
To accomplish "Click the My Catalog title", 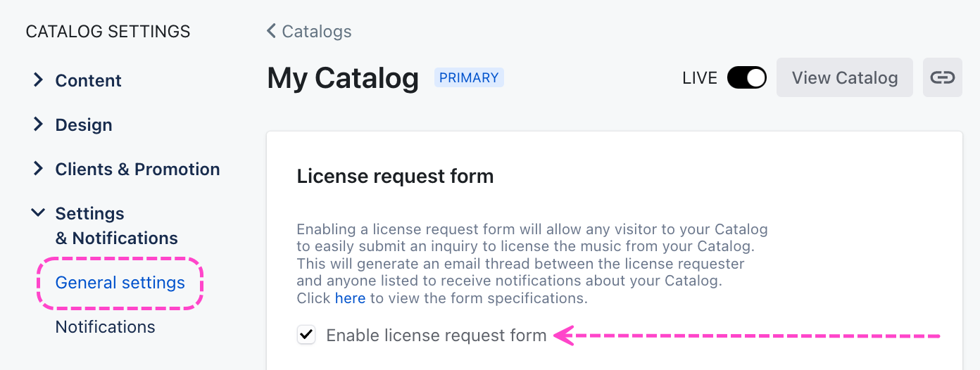I will [343, 78].
